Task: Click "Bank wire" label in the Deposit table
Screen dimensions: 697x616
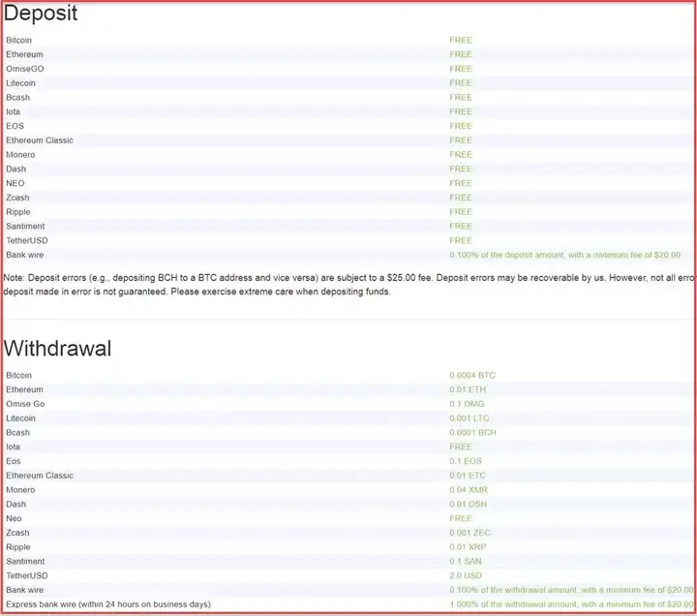Action: point(24,255)
